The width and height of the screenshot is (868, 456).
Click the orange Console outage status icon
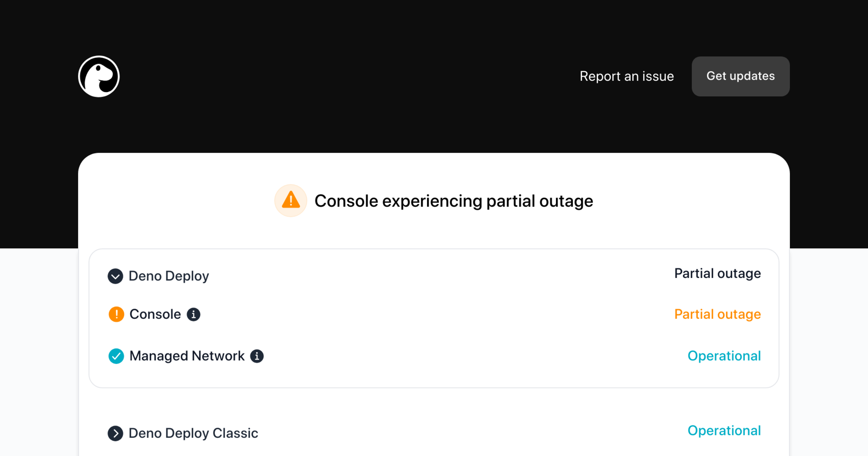[116, 314]
